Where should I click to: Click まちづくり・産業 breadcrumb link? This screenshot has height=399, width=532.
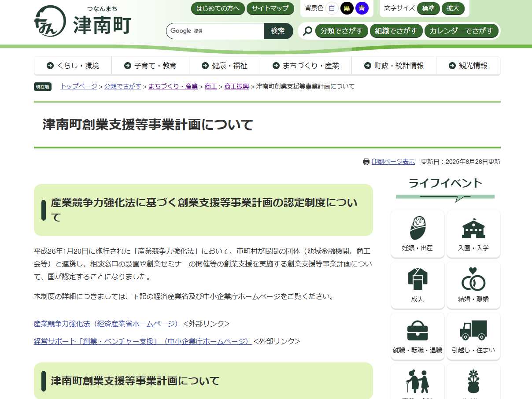tap(173, 86)
